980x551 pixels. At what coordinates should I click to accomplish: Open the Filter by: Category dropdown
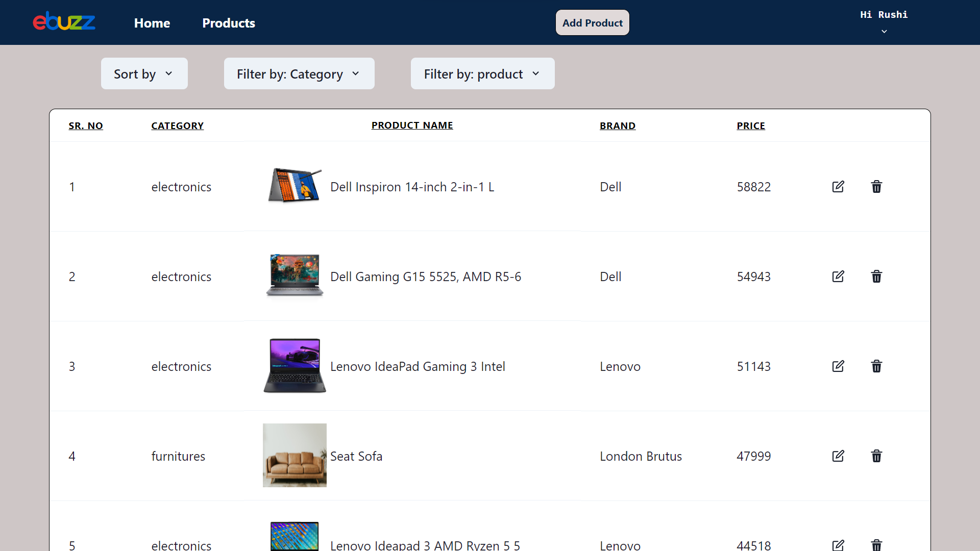click(299, 73)
